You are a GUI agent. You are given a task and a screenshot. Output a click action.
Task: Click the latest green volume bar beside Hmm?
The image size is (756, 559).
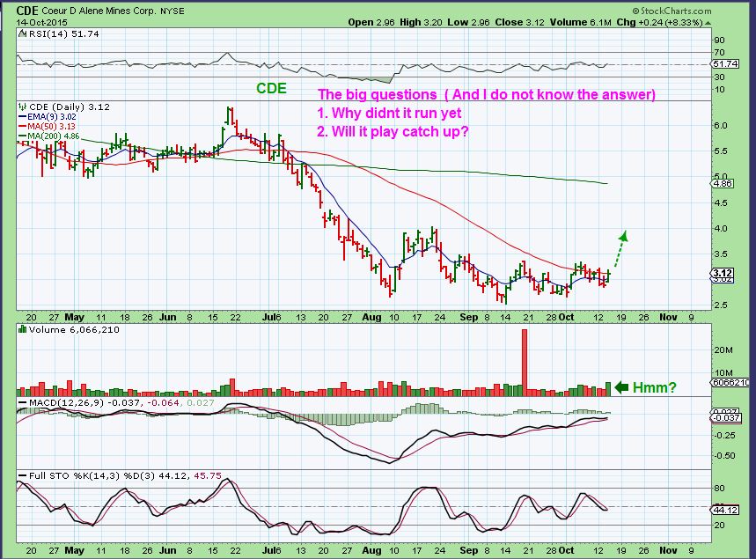(608, 389)
